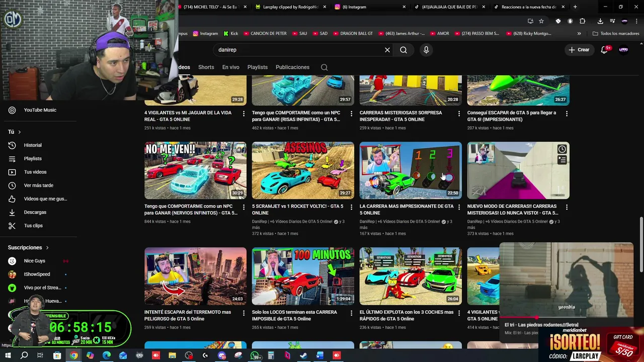Play 100 MINUTOS CARRERA IMPOSIBLE thumbnail
This screenshot has height=362, width=644.
point(303,276)
